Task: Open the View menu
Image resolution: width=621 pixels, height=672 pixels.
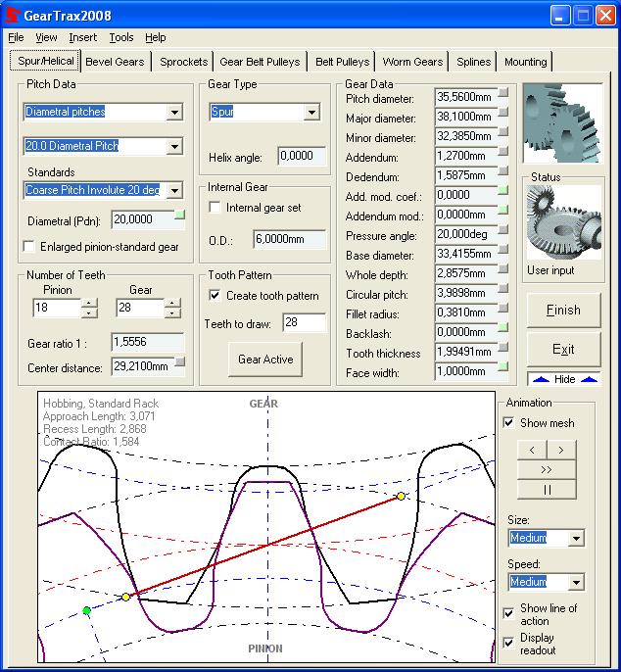Action: pyautogui.click(x=46, y=37)
